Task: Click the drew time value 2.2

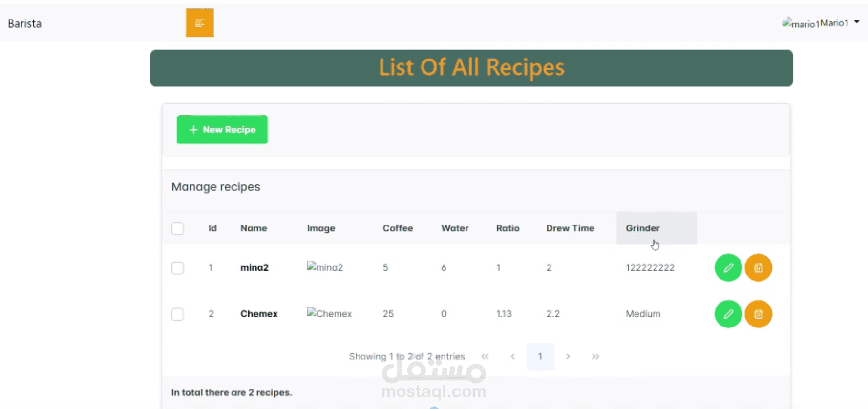Action: tap(553, 314)
